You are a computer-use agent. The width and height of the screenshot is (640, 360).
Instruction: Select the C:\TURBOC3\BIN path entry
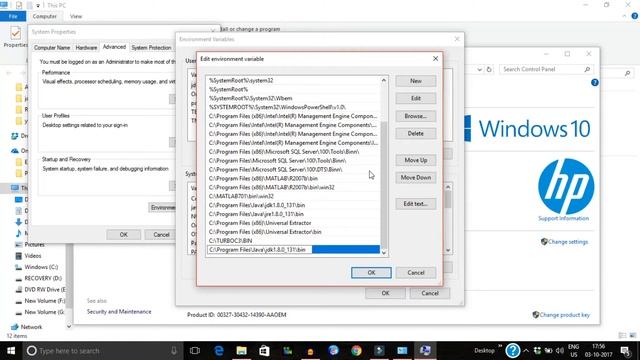[x=293, y=241]
